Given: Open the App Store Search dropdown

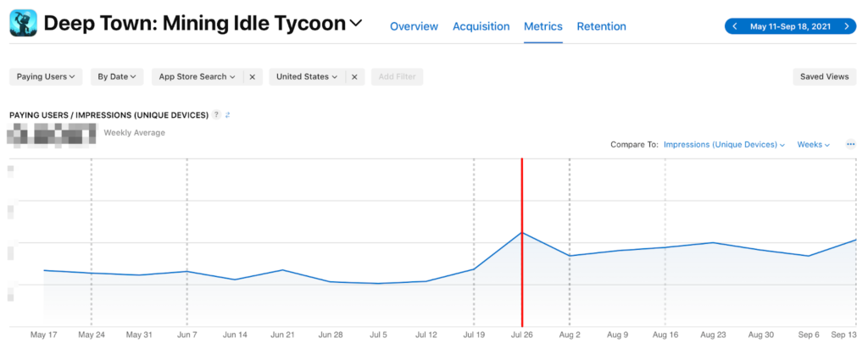Looking at the screenshot, I should click(x=197, y=77).
